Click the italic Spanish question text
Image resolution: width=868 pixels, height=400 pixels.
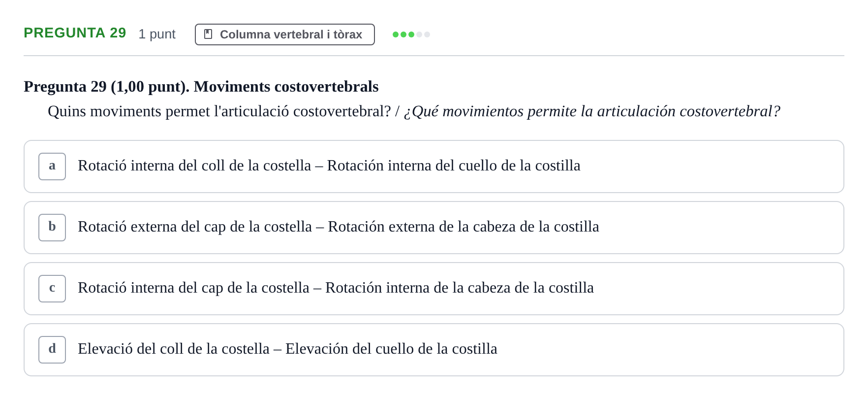[592, 111]
